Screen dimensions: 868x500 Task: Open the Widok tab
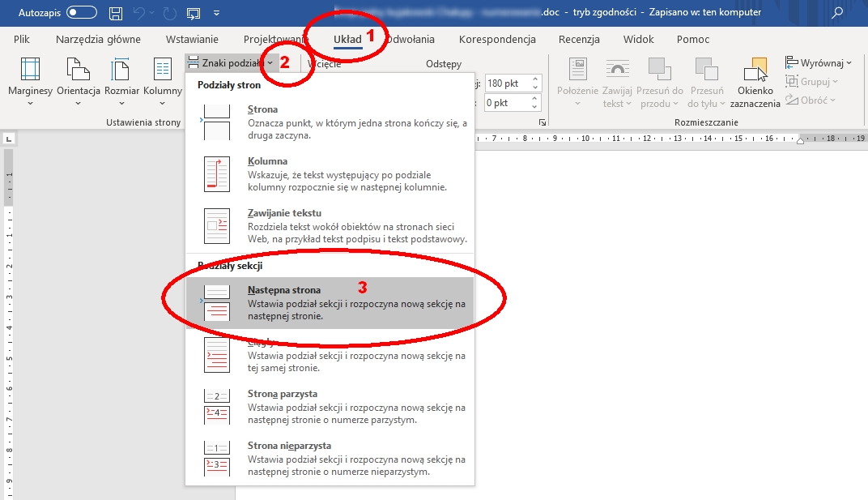[638, 40]
